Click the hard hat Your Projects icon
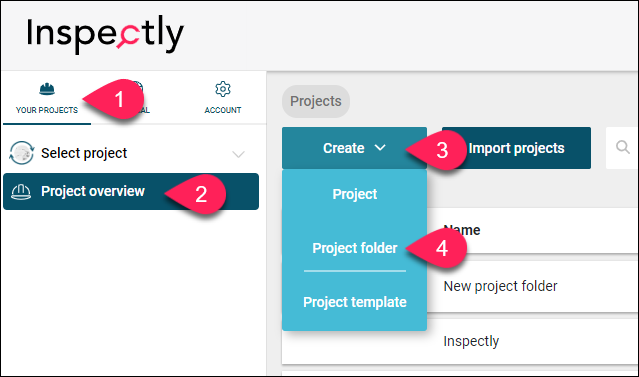639x377 pixels. pyautogui.click(x=47, y=88)
